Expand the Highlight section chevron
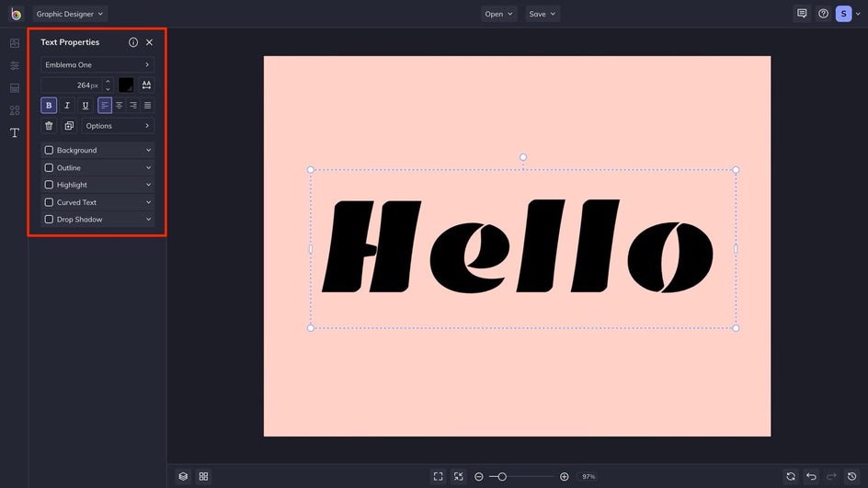 point(148,185)
